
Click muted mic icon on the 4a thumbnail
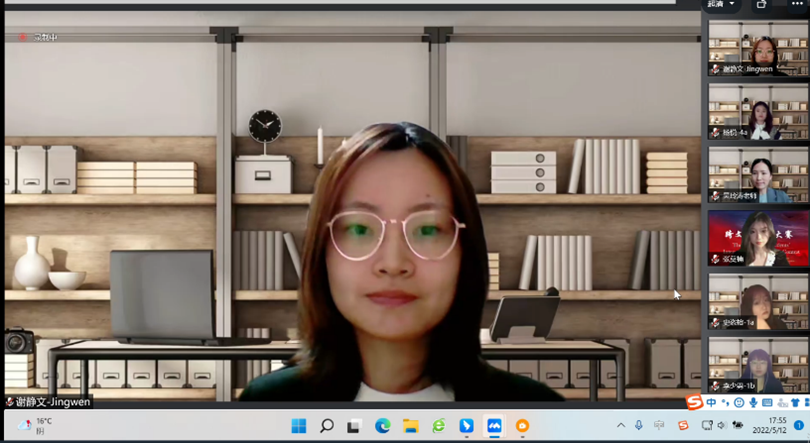pyautogui.click(x=715, y=133)
